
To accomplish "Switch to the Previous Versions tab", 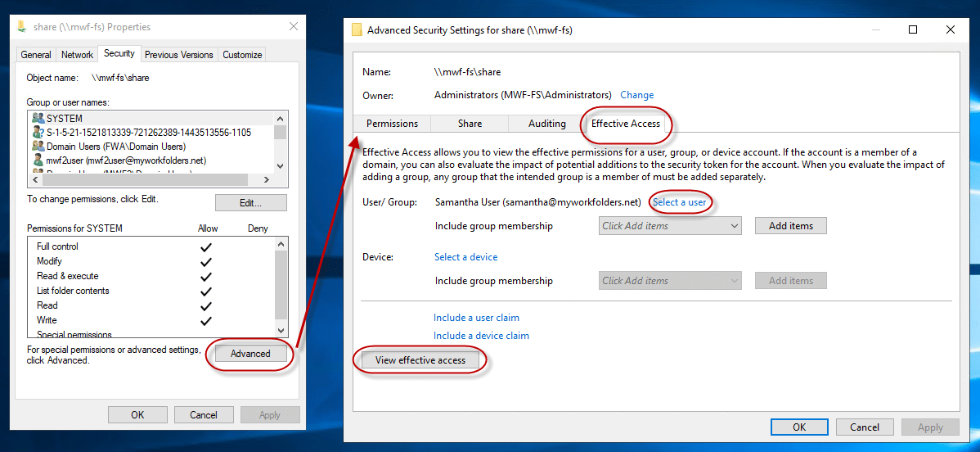I will [x=178, y=55].
